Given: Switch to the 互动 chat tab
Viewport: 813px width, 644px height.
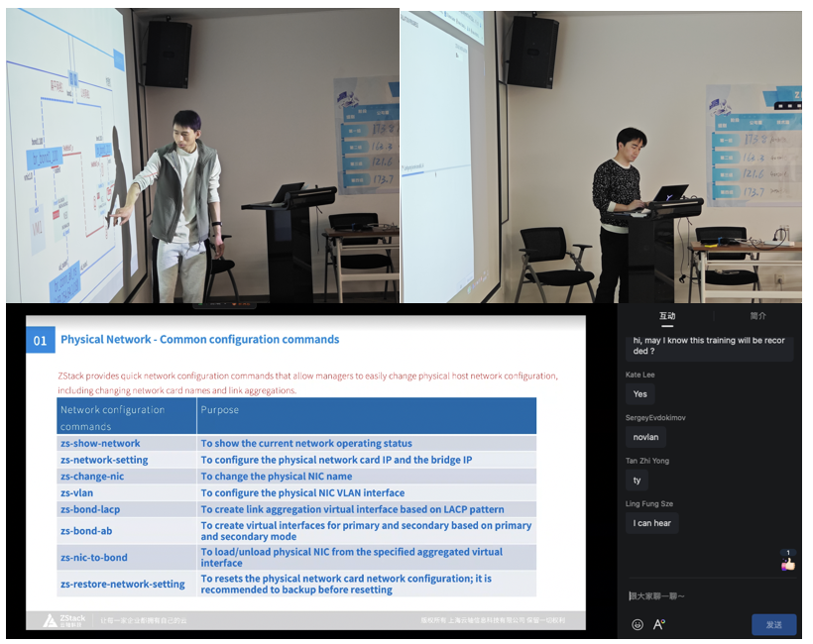Looking at the screenshot, I should [x=667, y=316].
